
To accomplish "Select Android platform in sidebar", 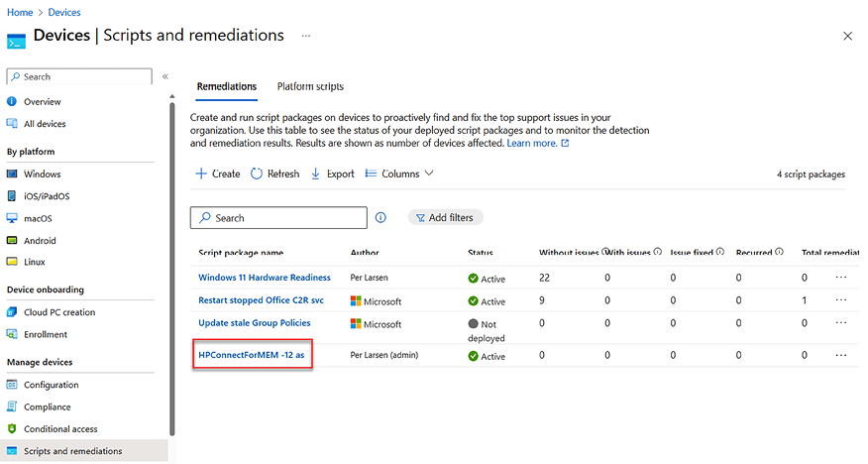I will (x=40, y=240).
